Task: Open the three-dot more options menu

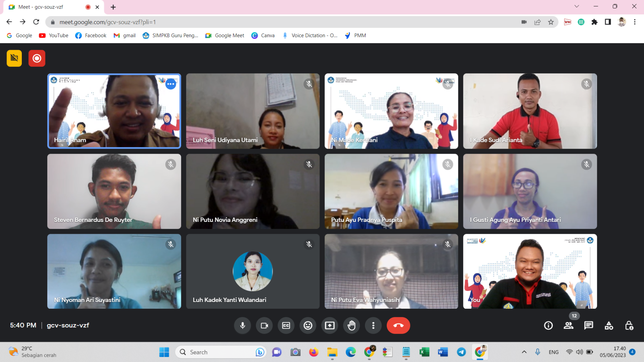Action: [x=373, y=326]
